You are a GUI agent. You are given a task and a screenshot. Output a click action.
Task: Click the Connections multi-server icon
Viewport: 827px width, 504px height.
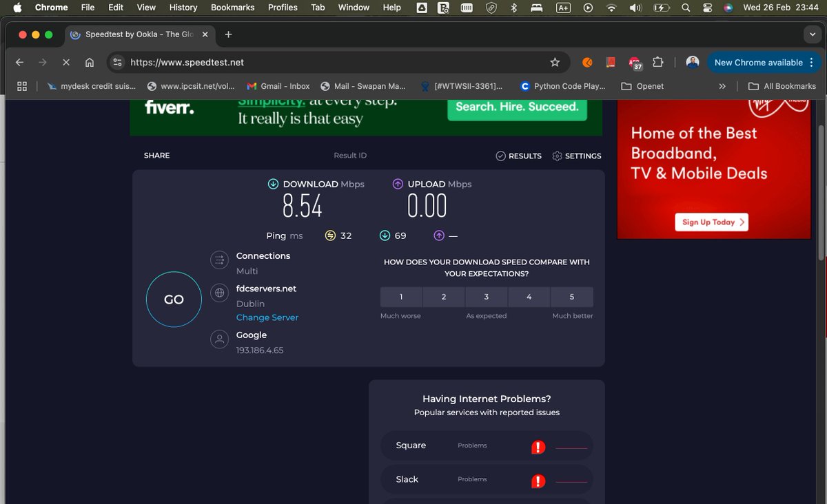219,260
